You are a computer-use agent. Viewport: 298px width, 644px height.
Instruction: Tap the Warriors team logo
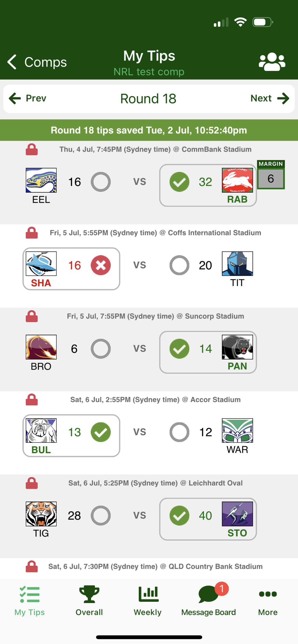tap(237, 431)
